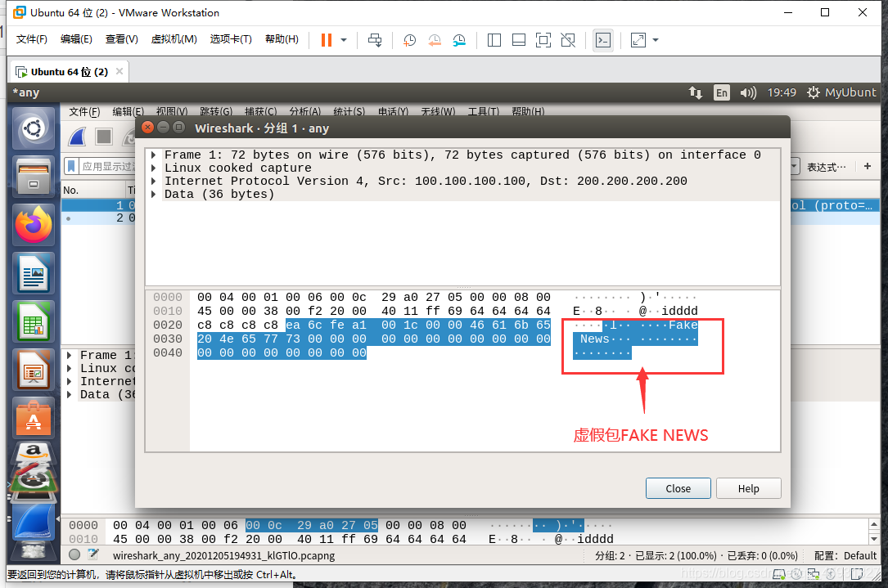Expand Linux cooked capture node in dialog
Image resolution: width=888 pixels, height=588 pixels.
[154, 168]
